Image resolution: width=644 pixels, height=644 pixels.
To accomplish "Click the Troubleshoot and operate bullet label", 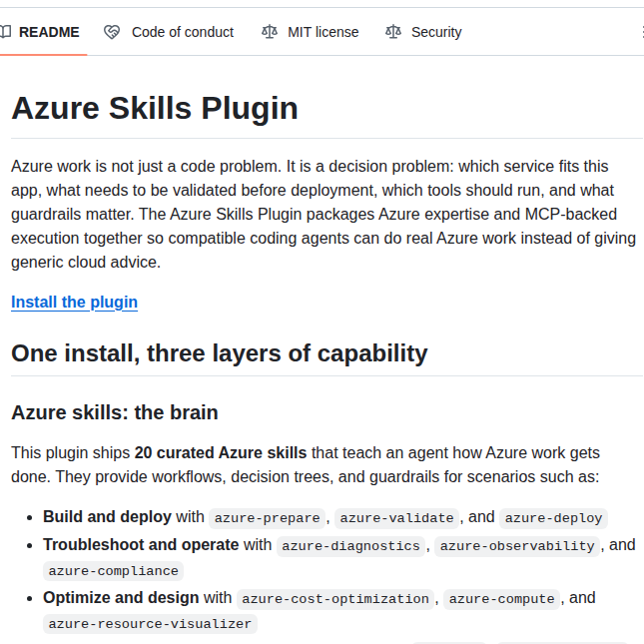I will (x=141, y=544).
